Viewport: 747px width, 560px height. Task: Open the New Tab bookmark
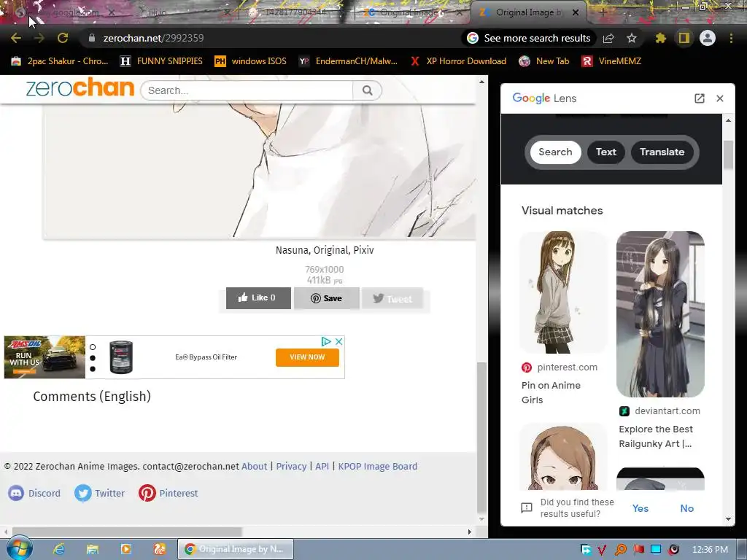[544, 61]
